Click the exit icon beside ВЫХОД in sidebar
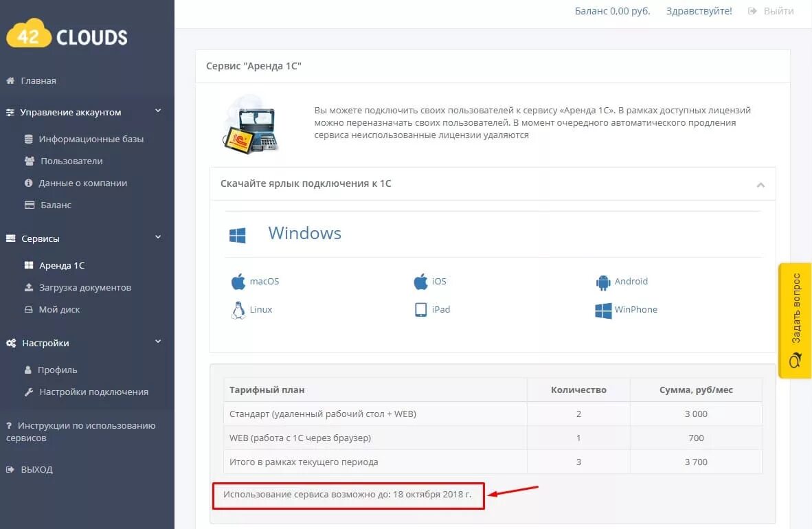 pos(10,469)
